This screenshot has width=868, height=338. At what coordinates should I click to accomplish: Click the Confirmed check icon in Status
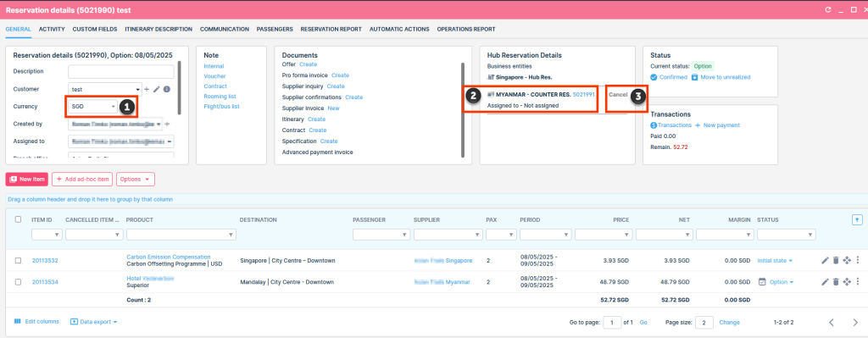(x=654, y=77)
